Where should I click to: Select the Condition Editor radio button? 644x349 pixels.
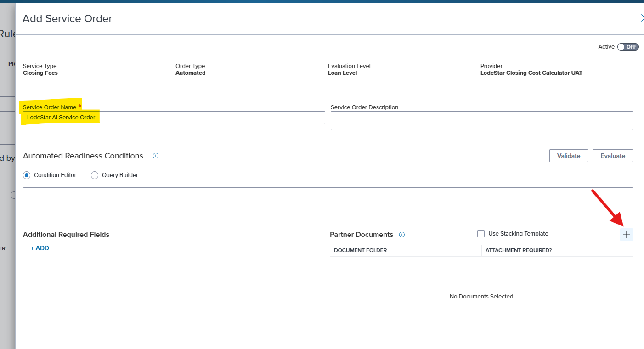point(27,175)
